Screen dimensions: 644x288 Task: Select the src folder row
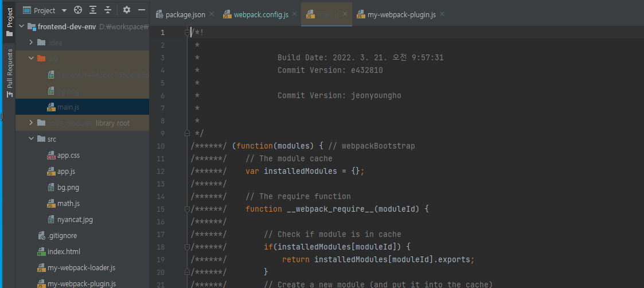pos(82,139)
